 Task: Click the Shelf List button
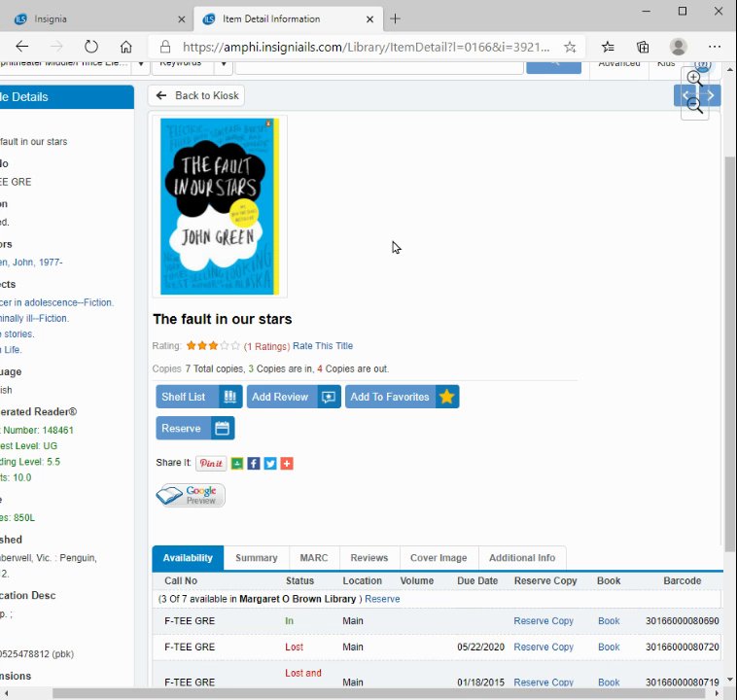(x=199, y=397)
